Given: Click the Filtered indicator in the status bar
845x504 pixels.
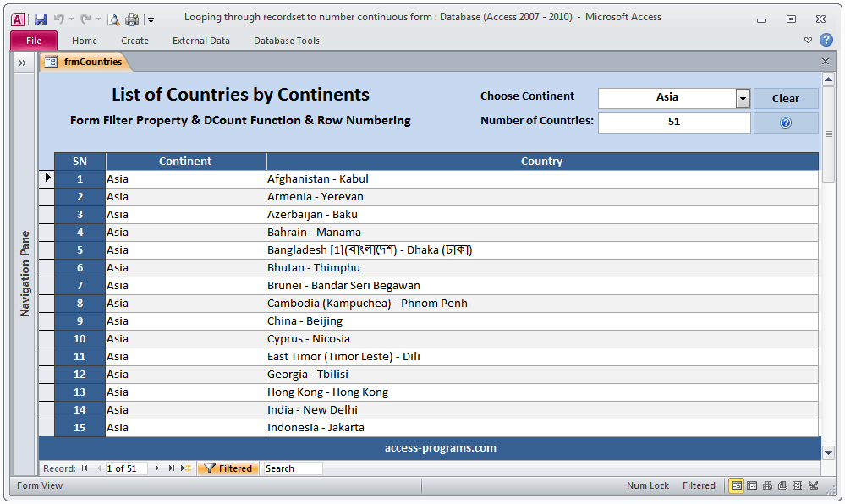Looking at the screenshot, I should pyautogui.click(x=699, y=485).
